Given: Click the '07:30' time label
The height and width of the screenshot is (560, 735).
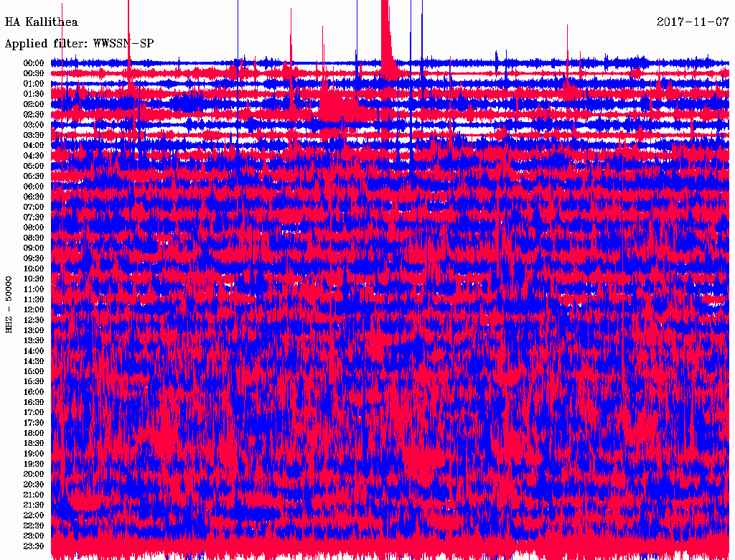Looking at the screenshot, I should [34, 217].
